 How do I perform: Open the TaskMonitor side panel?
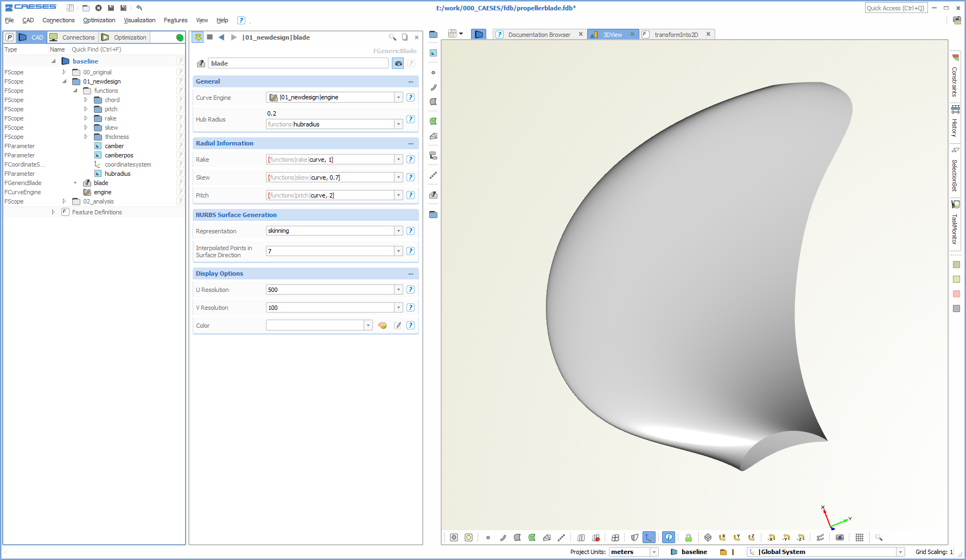coord(955,224)
